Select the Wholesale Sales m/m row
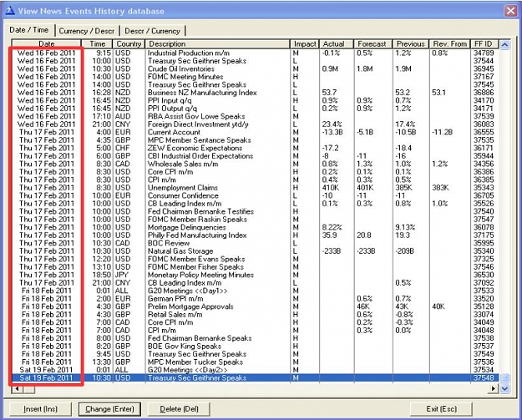The height and width of the screenshot is (420, 522). [x=255, y=164]
